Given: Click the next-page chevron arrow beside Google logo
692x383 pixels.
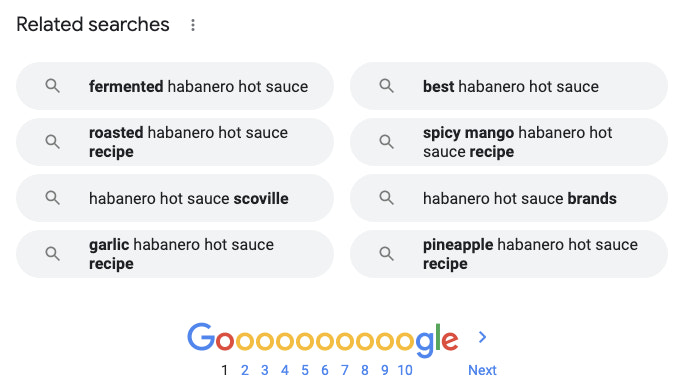Looking at the screenshot, I should coord(482,338).
